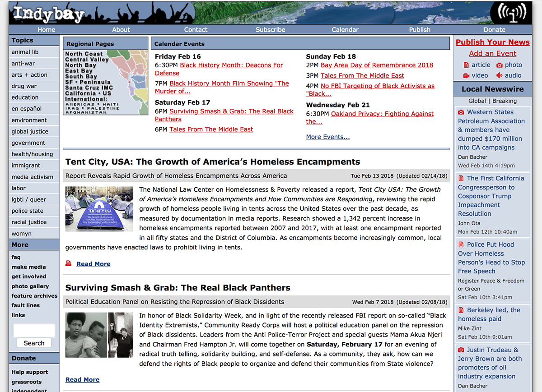Open Donate in top navigation bar
Image resolution: width=542 pixels, height=392 pixels.
[495, 29]
